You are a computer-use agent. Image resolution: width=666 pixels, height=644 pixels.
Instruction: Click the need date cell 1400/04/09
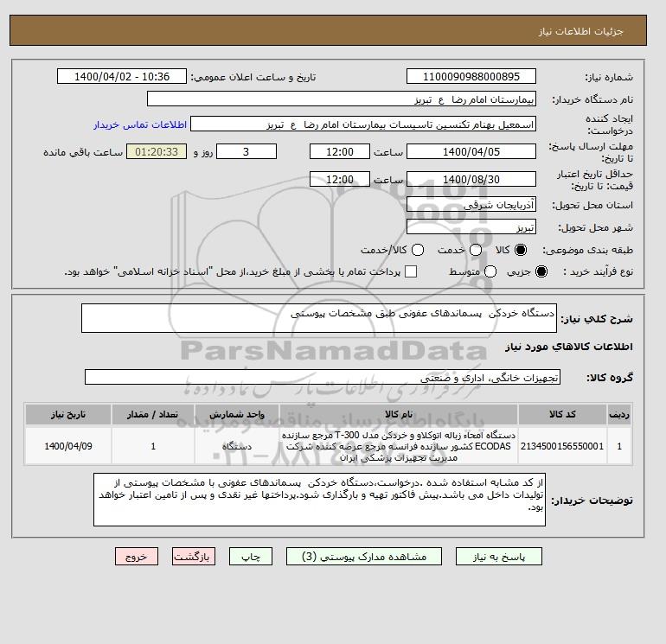tap(68, 446)
